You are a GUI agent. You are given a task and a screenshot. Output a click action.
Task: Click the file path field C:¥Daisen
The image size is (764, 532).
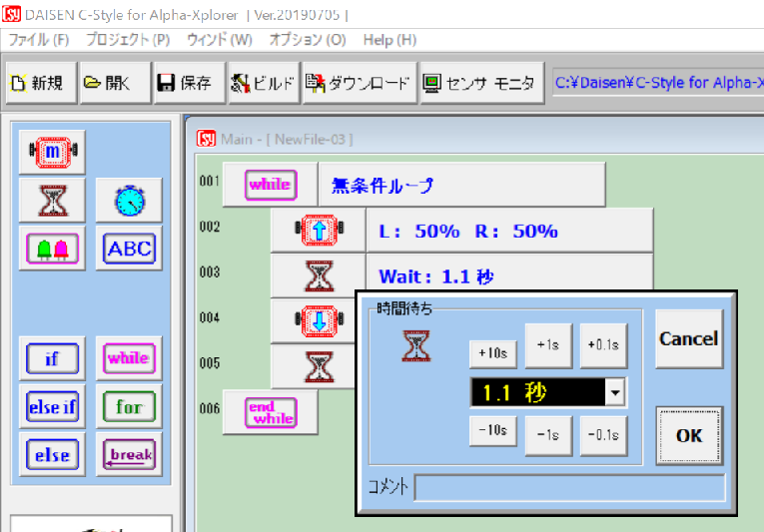coord(658,83)
